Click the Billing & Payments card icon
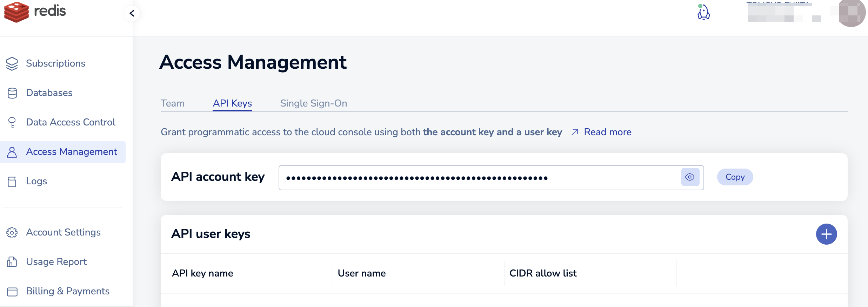The image size is (868, 307). coord(12,291)
